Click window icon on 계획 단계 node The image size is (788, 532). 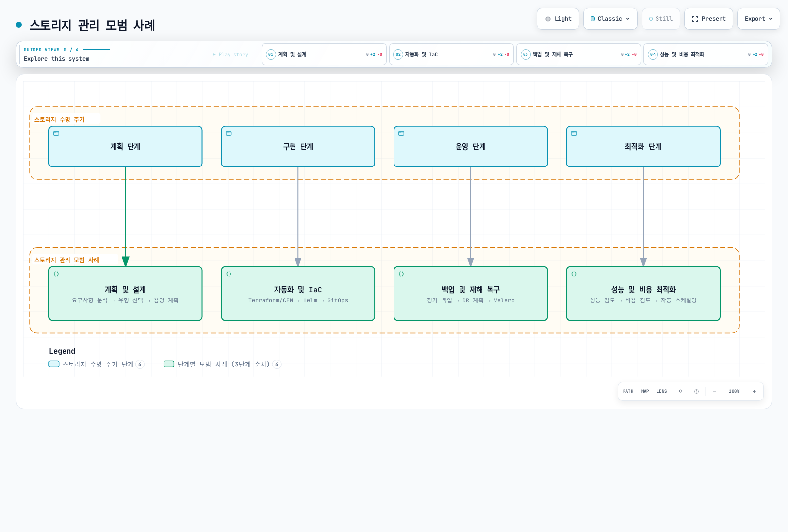tap(56, 133)
